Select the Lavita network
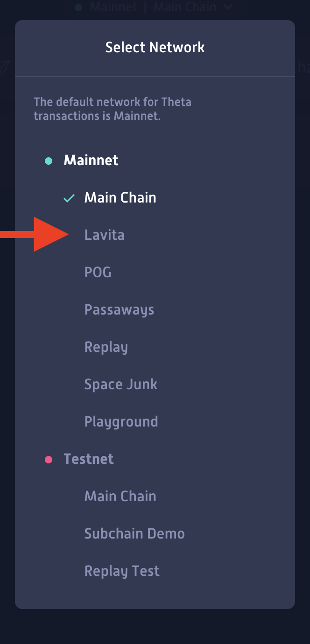This screenshot has height=644, width=310. [x=105, y=235]
